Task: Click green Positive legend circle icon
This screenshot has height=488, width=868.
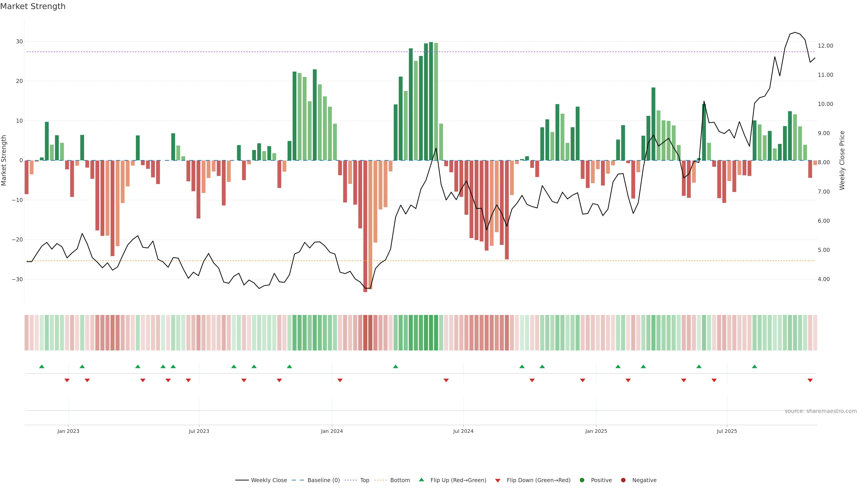Action: pos(582,480)
